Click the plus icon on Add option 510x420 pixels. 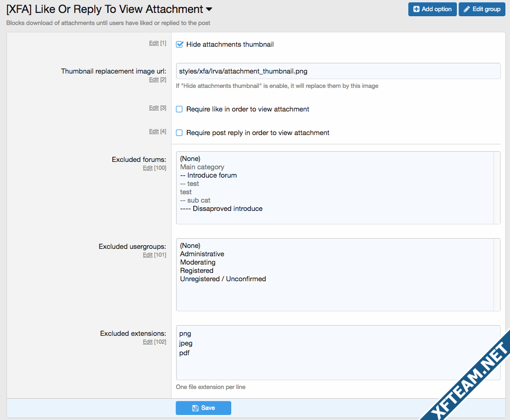(416, 9)
